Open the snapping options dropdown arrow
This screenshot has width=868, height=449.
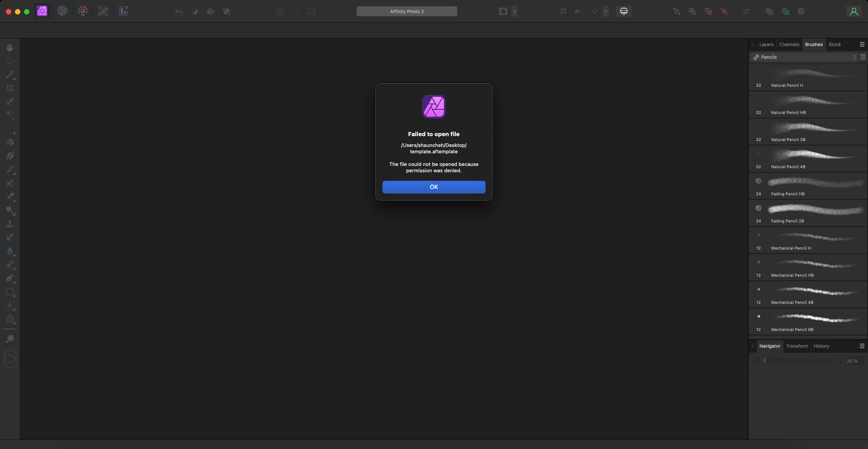(x=606, y=11)
